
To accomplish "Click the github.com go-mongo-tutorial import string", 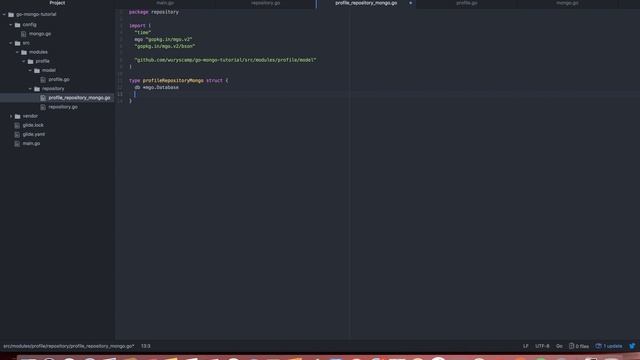I will tap(225, 60).
